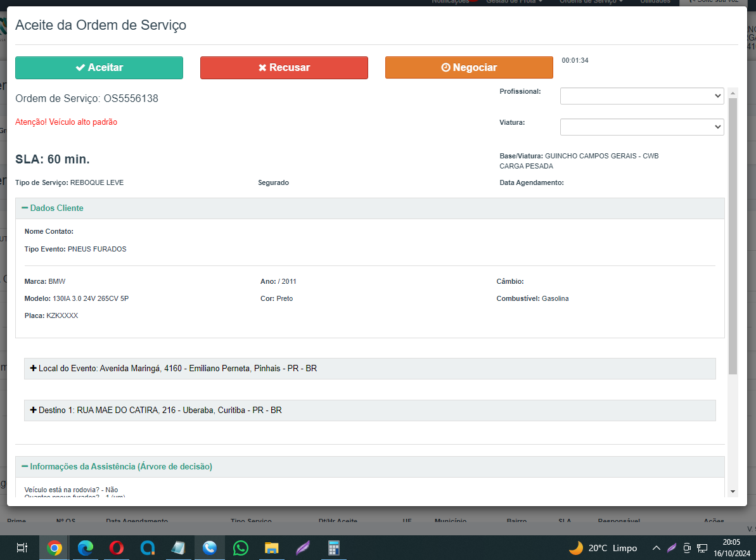756x560 pixels.
Task: Open File Explorer from the taskbar
Action: (272, 548)
